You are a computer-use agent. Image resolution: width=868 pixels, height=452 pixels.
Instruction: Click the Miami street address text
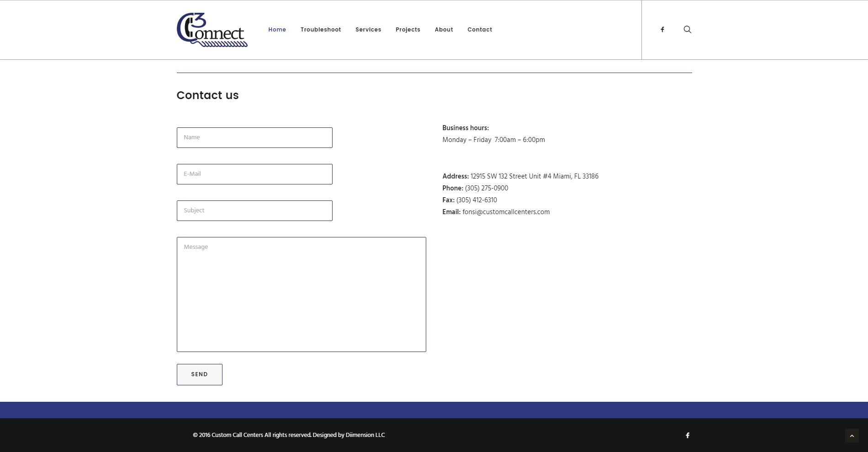[x=534, y=176]
